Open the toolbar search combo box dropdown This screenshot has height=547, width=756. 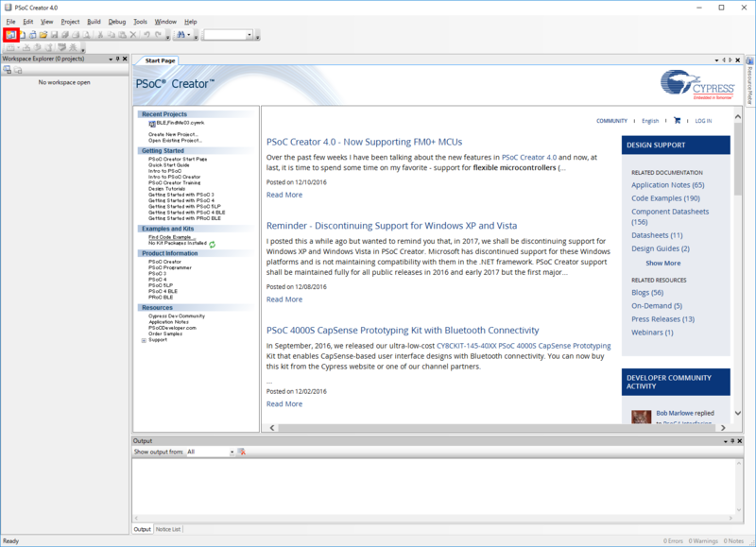(x=249, y=35)
